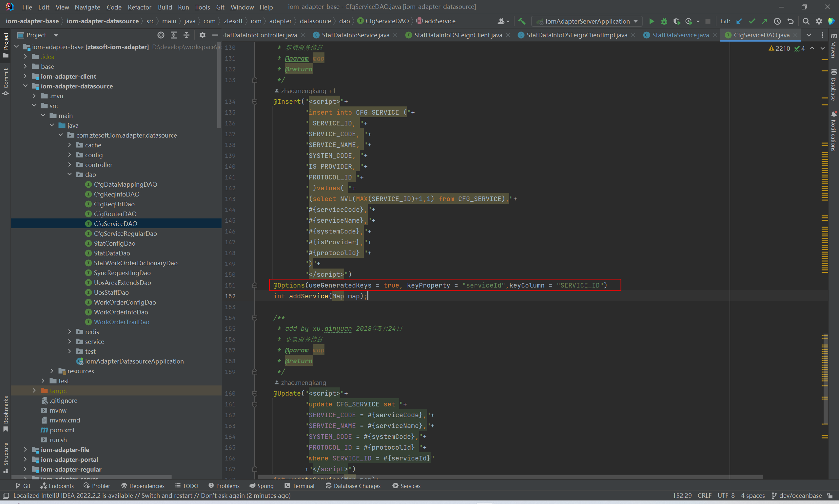Select WorkOrderTrailDao in project tree
Viewport: 839px width, 504px height.
tap(121, 322)
